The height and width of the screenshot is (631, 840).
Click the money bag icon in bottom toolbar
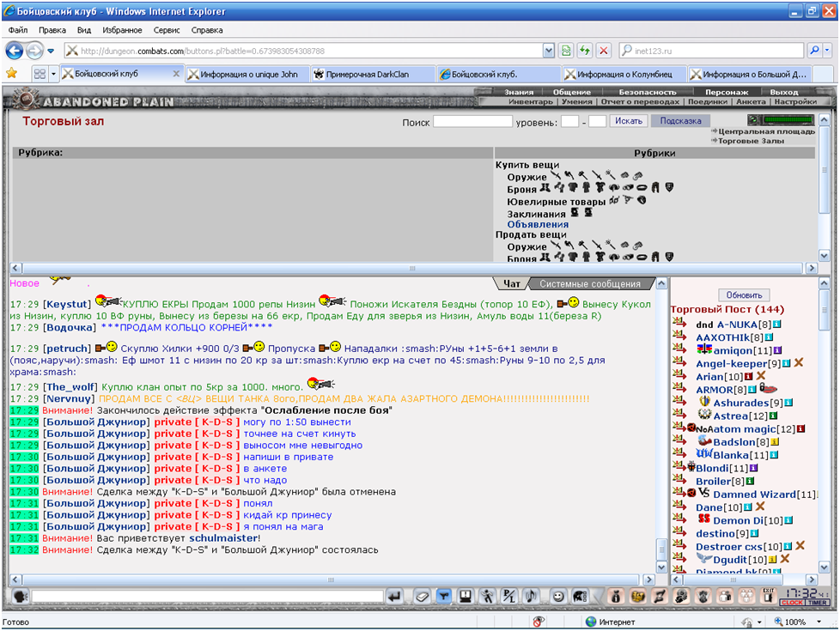[616, 596]
